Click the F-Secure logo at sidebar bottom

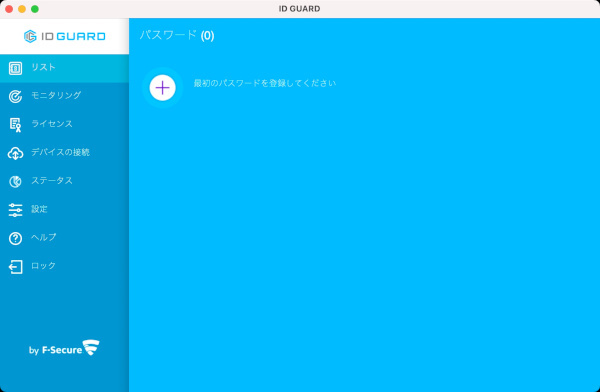coord(64,348)
